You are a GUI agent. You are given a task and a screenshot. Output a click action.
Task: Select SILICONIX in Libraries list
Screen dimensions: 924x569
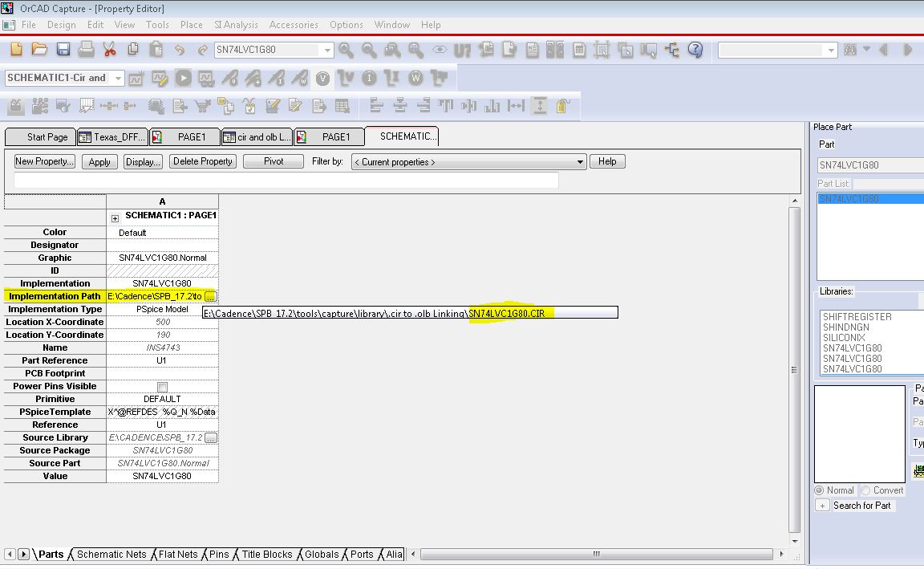point(844,338)
